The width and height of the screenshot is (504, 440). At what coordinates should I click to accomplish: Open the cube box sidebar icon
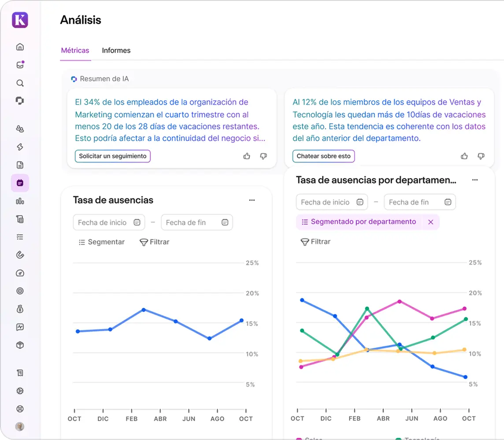pyautogui.click(x=20, y=345)
